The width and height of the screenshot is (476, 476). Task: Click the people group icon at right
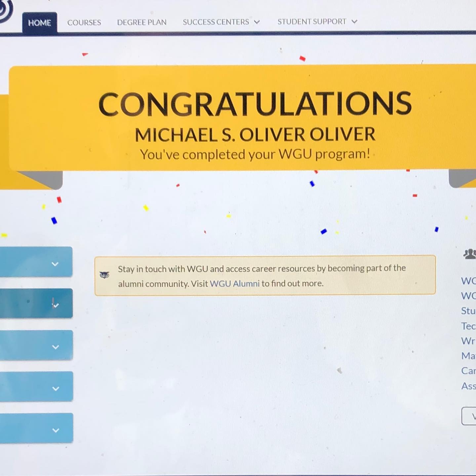click(470, 254)
